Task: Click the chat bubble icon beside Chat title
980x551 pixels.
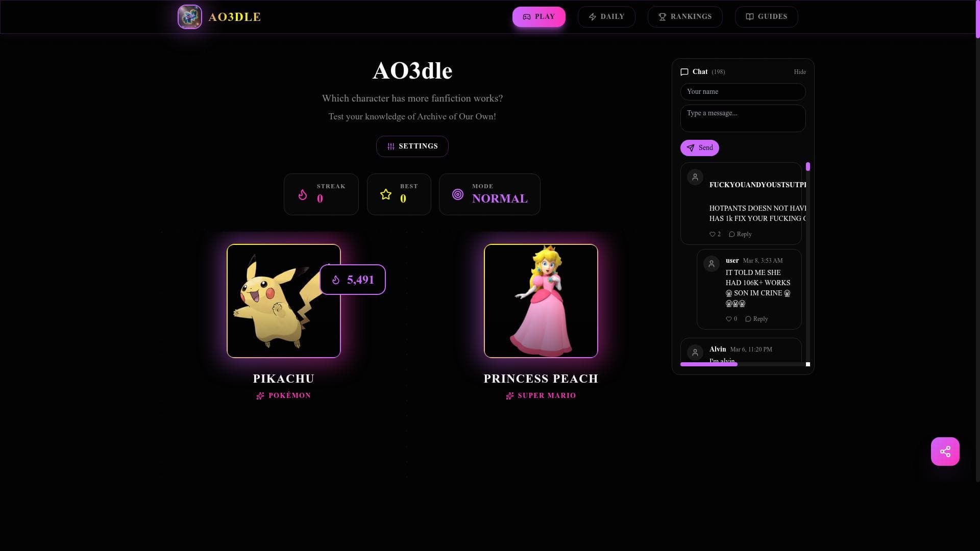Action: (x=684, y=72)
